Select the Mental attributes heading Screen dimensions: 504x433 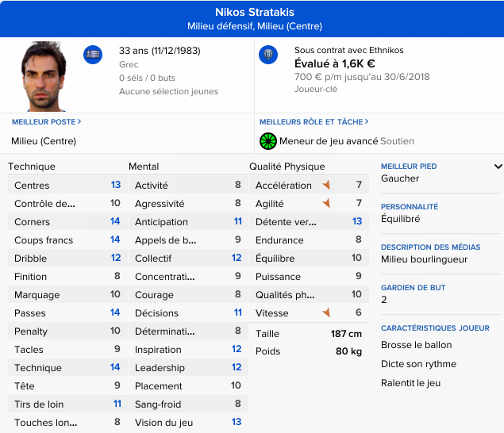144,167
